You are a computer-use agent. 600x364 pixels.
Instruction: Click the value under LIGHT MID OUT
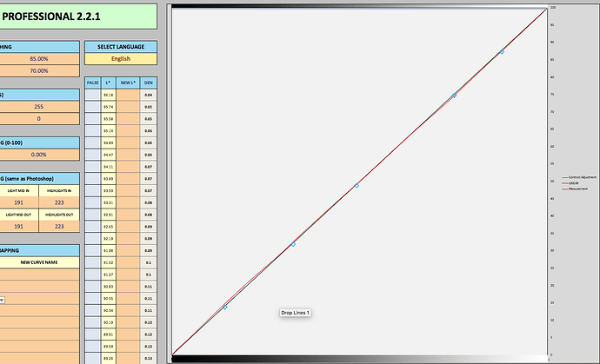click(x=19, y=226)
